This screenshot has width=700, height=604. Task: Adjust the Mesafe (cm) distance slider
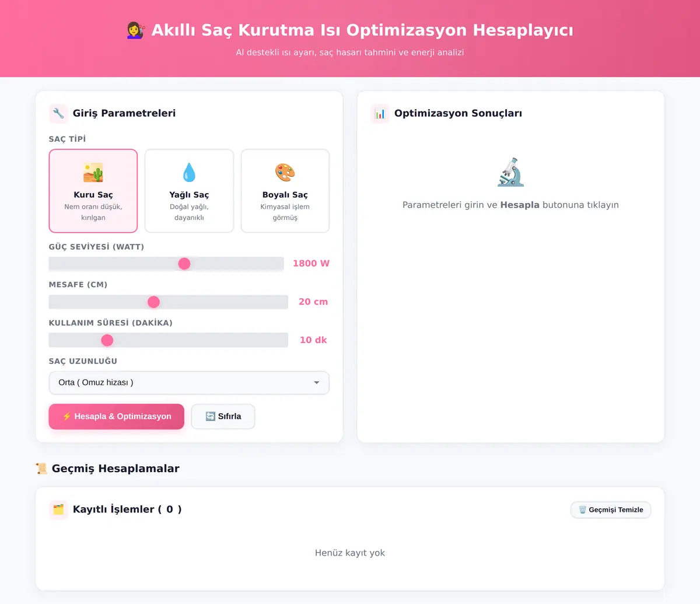point(169,302)
